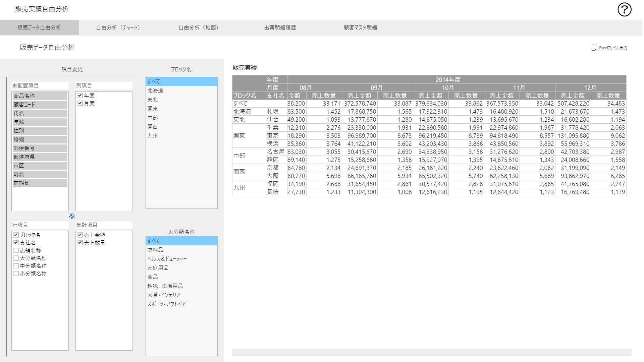Select 都道府県 in unplaced items list
Screen dimensions: 644x362
(40, 157)
